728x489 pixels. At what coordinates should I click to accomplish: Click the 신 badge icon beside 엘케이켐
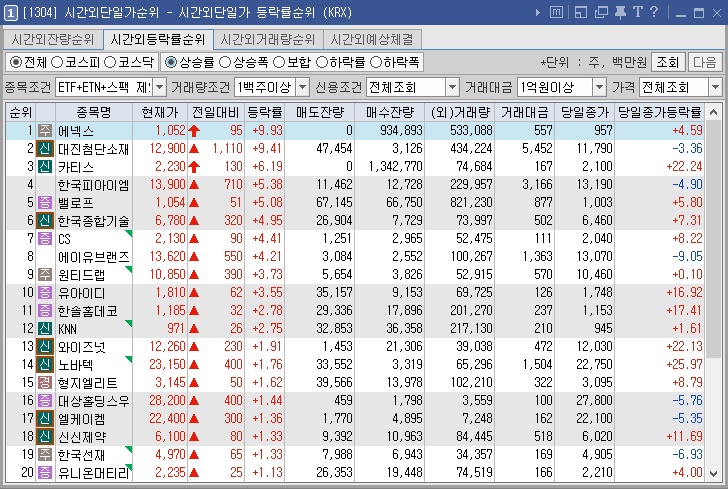tap(45, 419)
